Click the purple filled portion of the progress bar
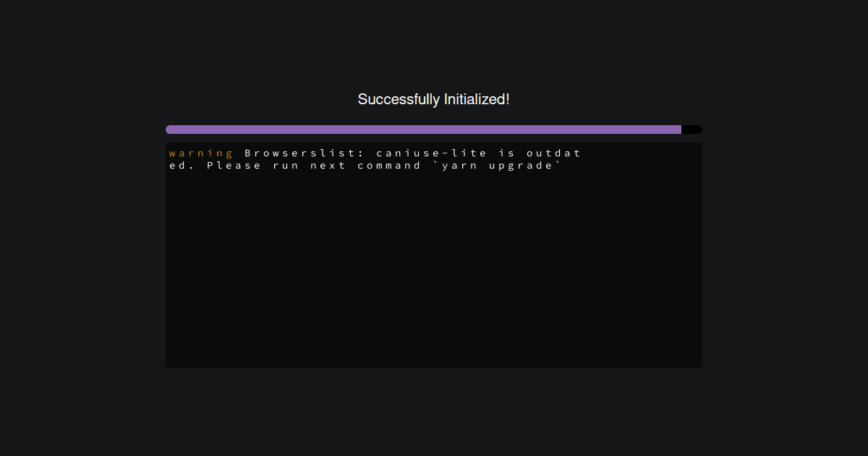Image resolution: width=868 pixels, height=456 pixels. point(423,130)
